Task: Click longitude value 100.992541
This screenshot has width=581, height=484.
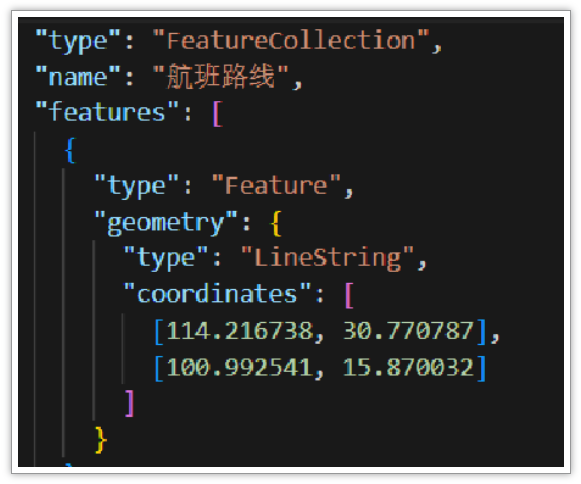Action: (240, 367)
